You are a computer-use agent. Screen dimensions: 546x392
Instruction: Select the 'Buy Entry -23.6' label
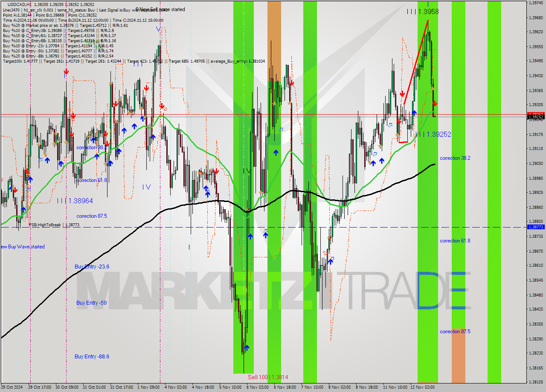[x=92, y=267]
